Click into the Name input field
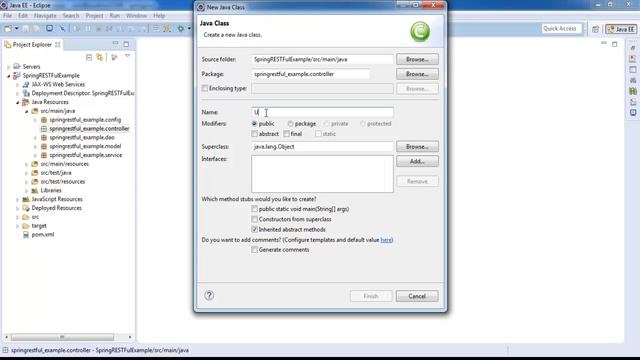The width and height of the screenshot is (640, 360). tap(322, 112)
